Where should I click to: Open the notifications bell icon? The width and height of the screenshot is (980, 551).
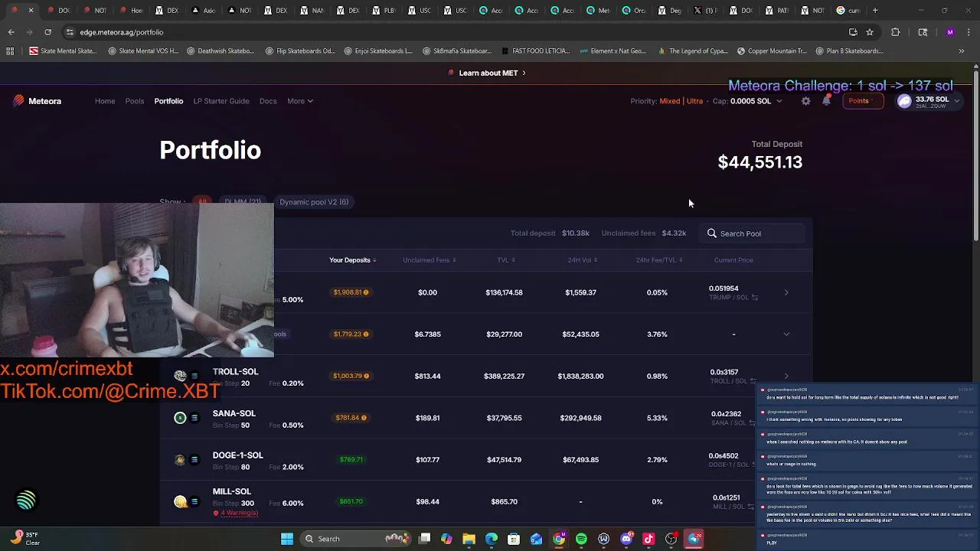[826, 101]
